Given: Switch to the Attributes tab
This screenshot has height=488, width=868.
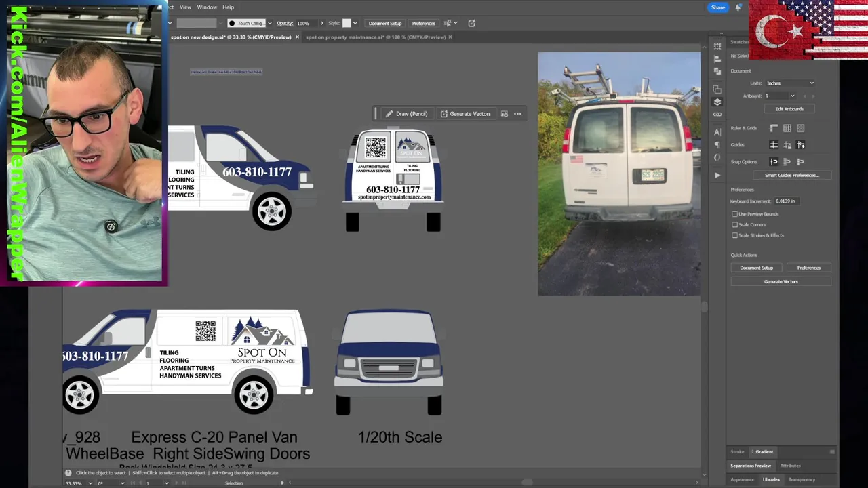Looking at the screenshot, I should pos(790,466).
